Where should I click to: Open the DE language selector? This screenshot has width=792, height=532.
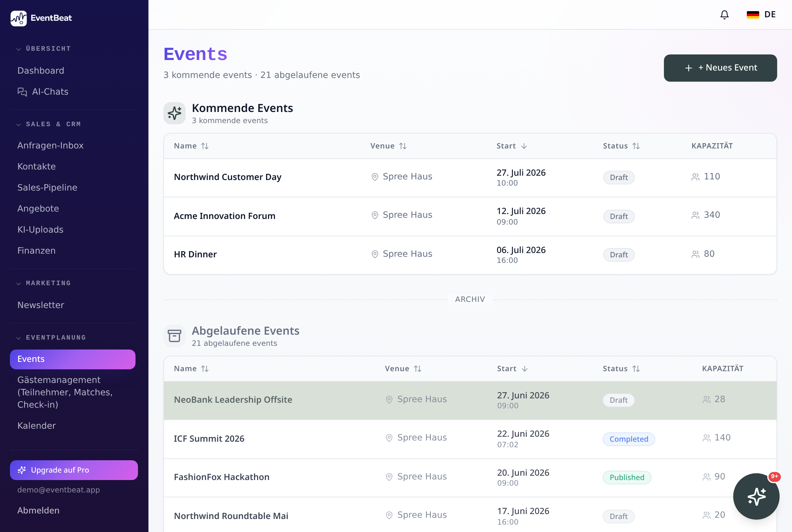pyautogui.click(x=761, y=15)
